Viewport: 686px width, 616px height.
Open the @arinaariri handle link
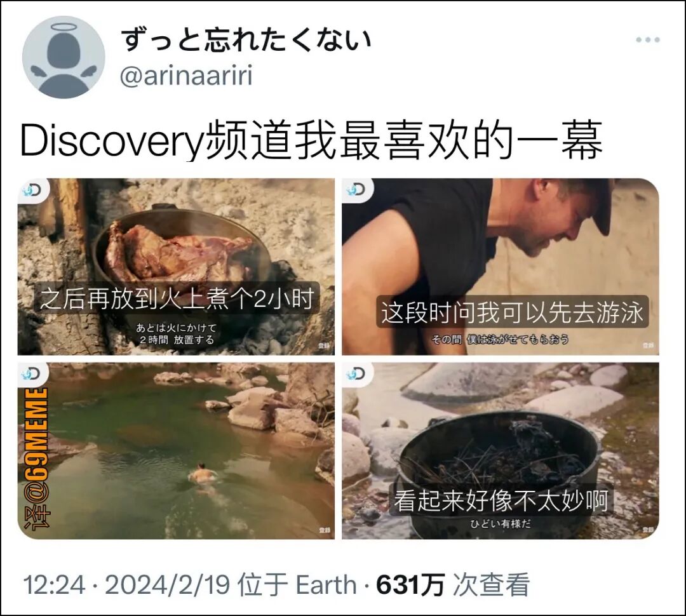tap(186, 76)
